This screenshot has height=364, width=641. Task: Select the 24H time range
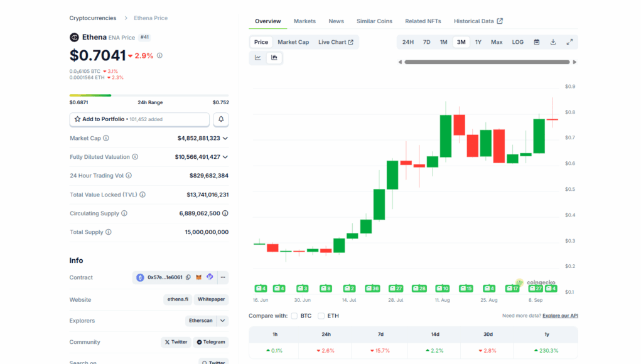[x=407, y=42]
